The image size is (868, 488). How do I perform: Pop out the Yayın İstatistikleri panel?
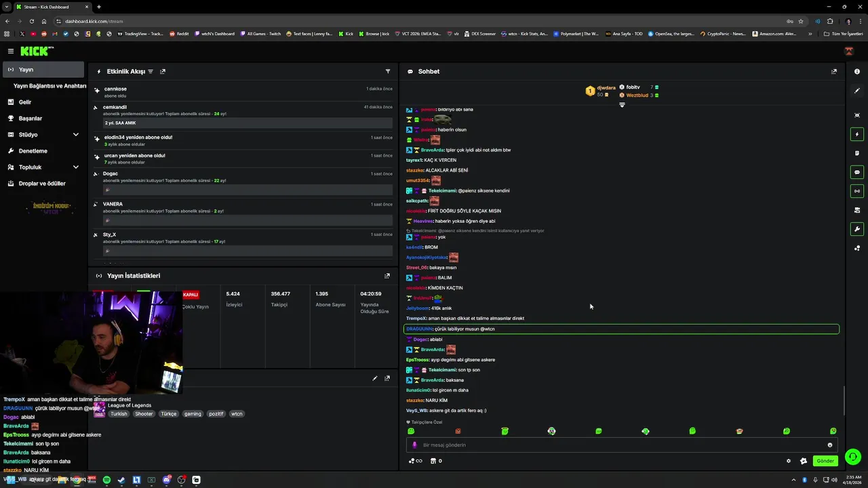pyautogui.click(x=387, y=276)
